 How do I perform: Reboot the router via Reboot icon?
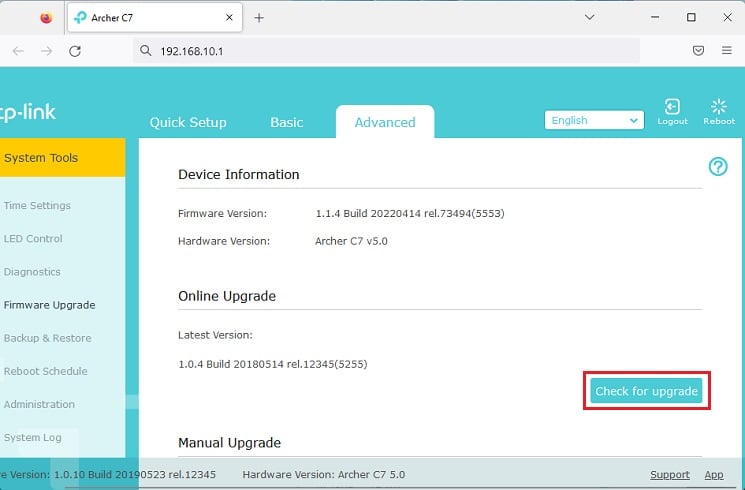(x=719, y=112)
